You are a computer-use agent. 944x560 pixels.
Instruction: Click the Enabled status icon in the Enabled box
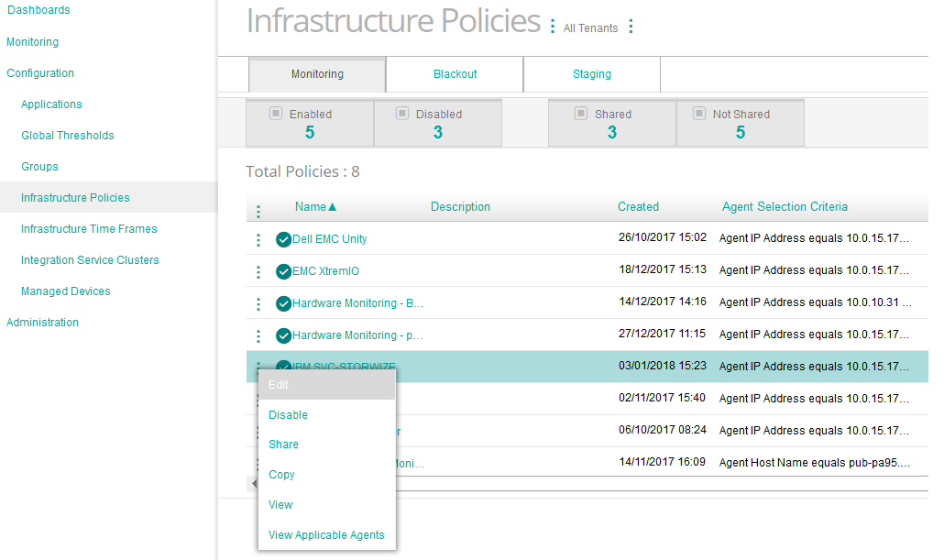coord(277,113)
